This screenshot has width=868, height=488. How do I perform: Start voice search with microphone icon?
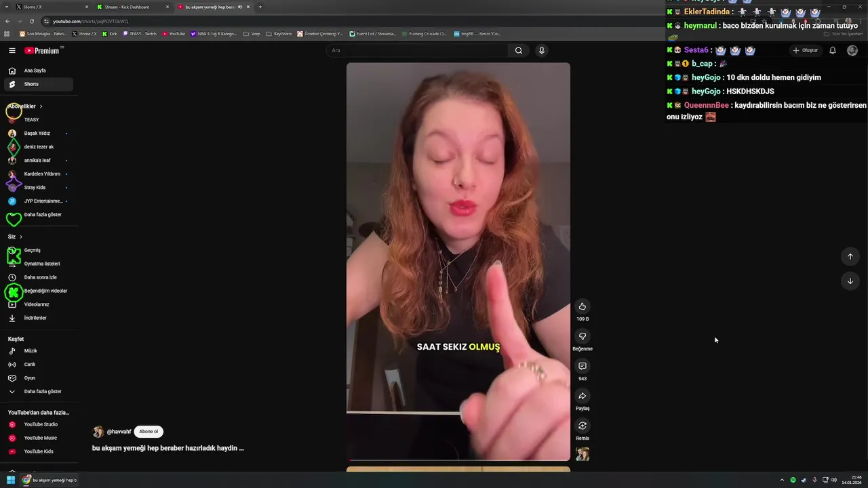[x=542, y=50]
